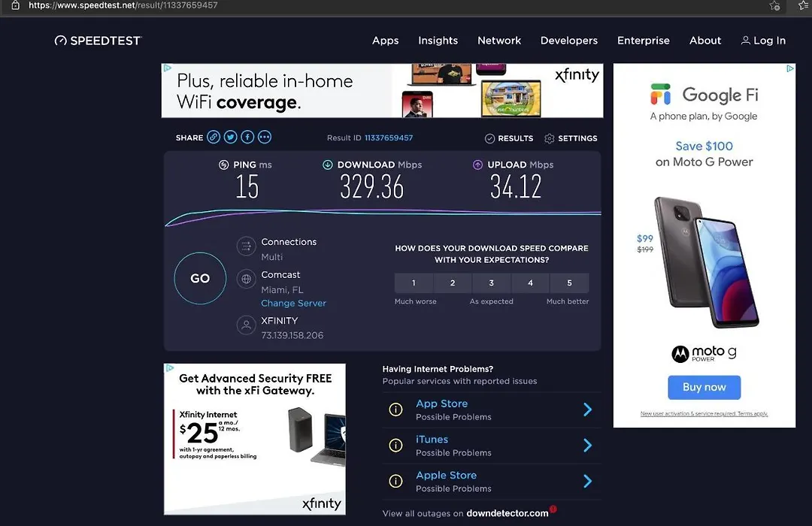The height and width of the screenshot is (526, 812).
Task: Expand the iTunes chevron arrow
Action: point(588,446)
